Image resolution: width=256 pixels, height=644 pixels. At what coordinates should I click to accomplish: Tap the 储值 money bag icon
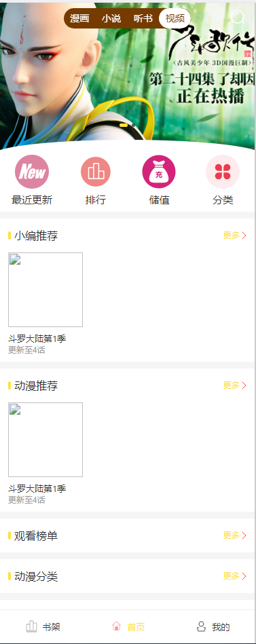coord(159,172)
